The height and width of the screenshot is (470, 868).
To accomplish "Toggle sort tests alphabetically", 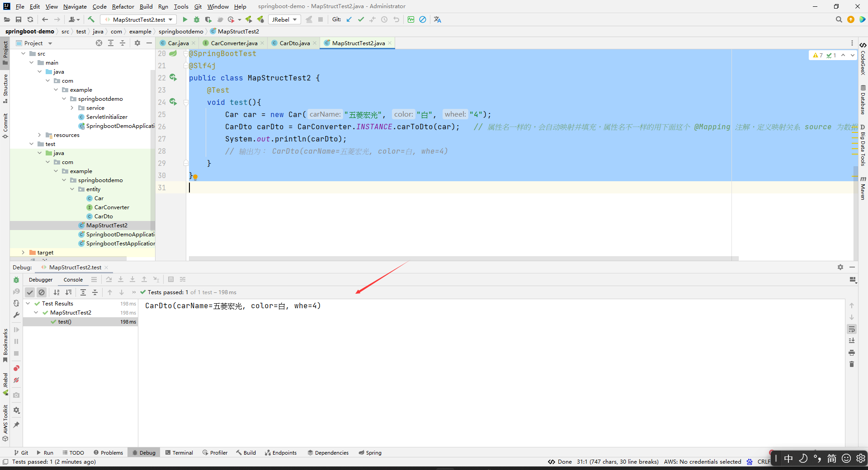I will [x=57, y=292].
